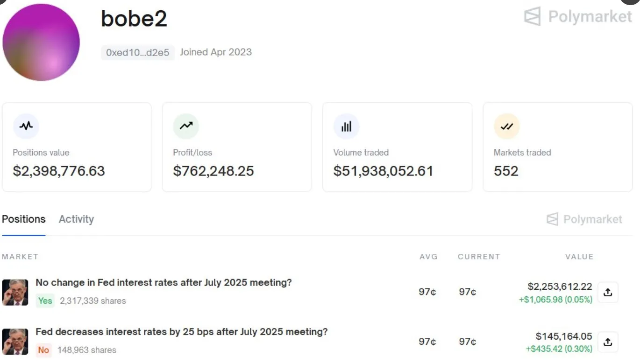Click the Markets traded double-checkmark icon

click(x=507, y=126)
